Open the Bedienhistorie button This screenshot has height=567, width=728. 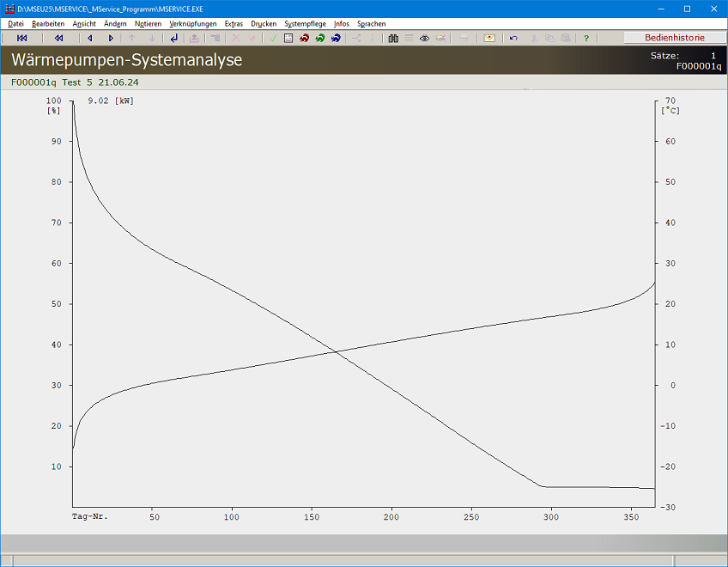pos(674,38)
